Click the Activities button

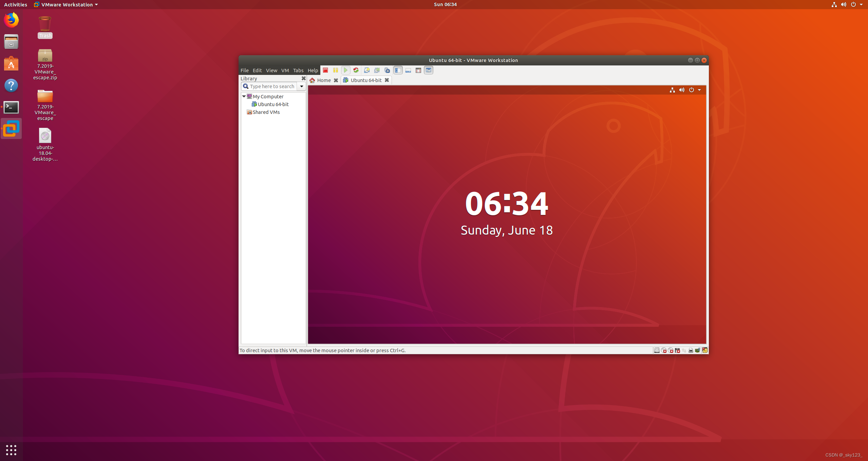point(16,4)
